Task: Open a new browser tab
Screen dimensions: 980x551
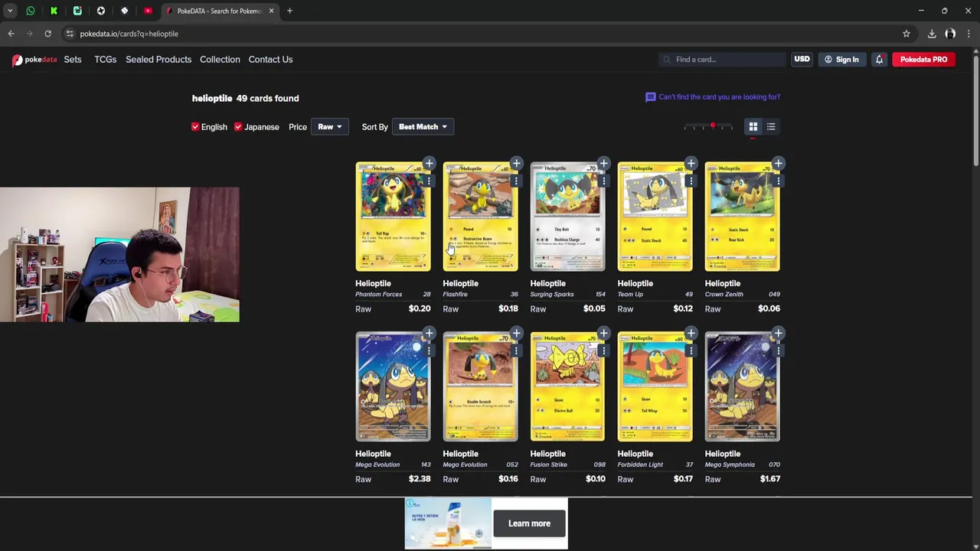Action: click(x=289, y=11)
